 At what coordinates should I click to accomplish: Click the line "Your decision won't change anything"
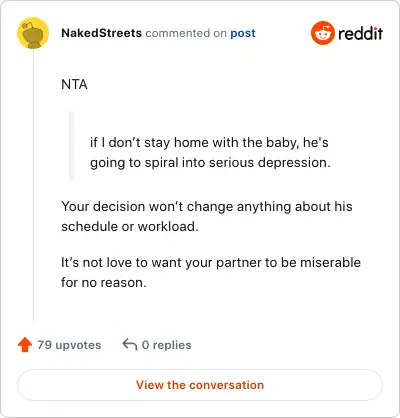tap(207, 207)
